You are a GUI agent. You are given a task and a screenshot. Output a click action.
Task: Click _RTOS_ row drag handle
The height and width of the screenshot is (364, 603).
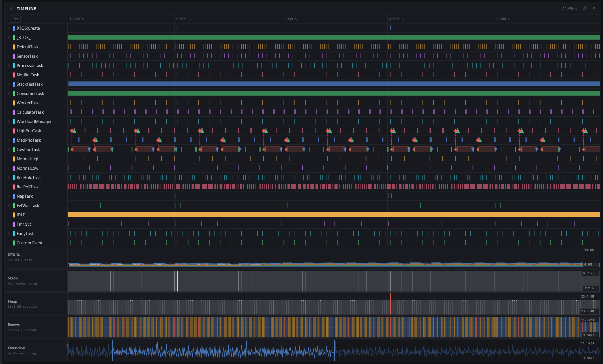tap(9, 38)
